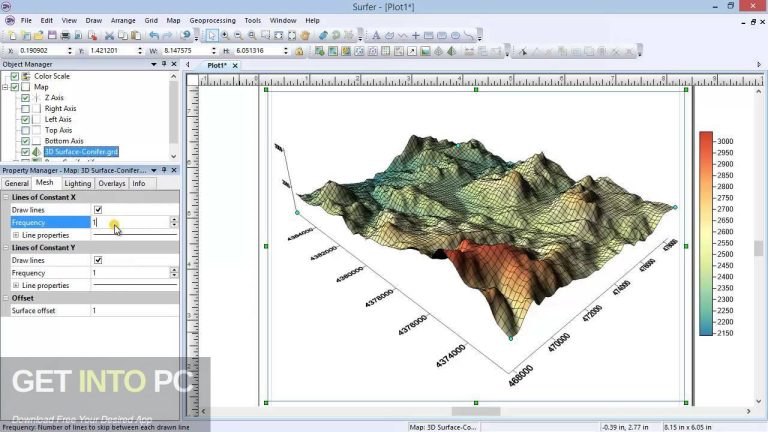
Task: Click the Zoom In magnifier icon
Action: pos(225,35)
